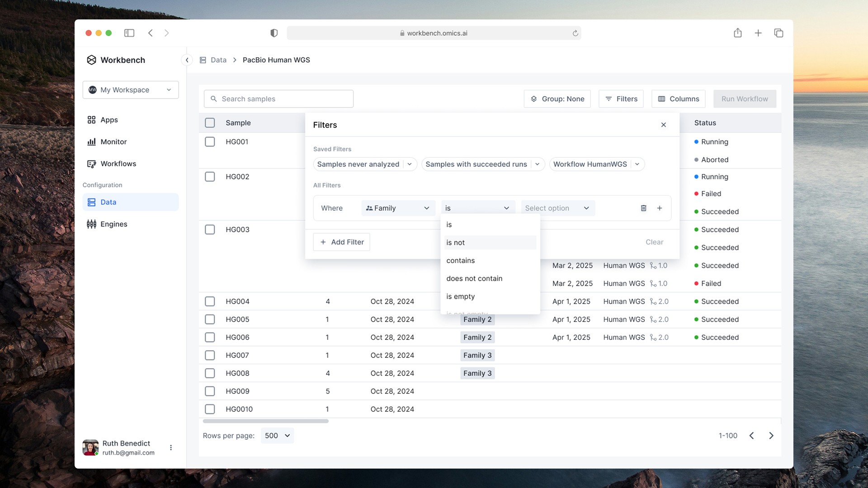Focus the Search samples field

pos(278,99)
